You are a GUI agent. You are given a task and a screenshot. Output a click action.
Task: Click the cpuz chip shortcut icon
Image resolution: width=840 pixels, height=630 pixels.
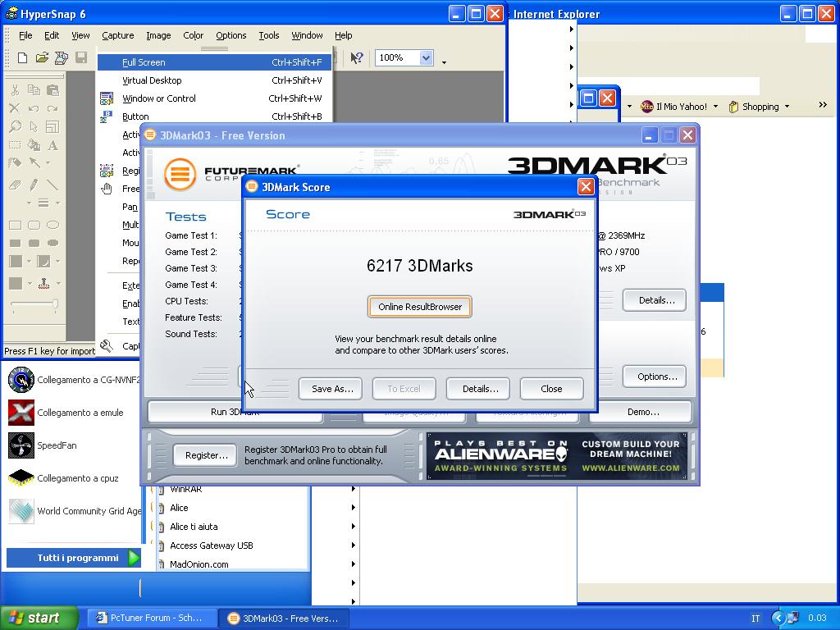21,478
